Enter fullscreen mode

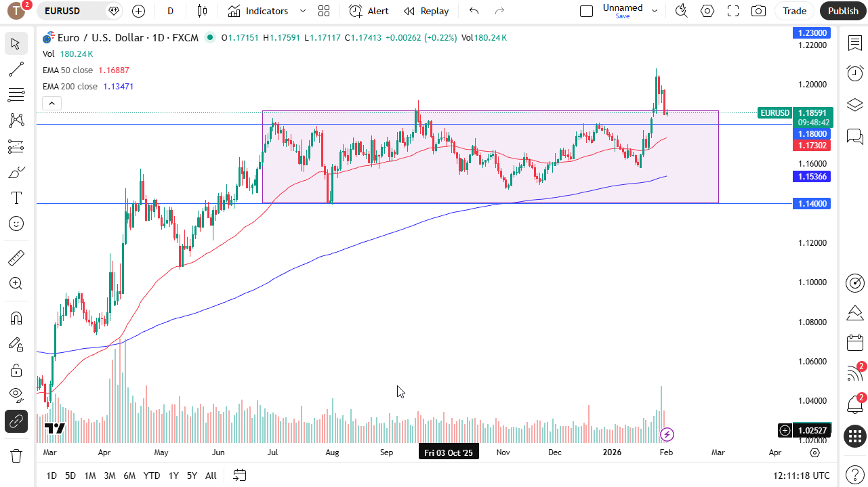[x=733, y=11]
